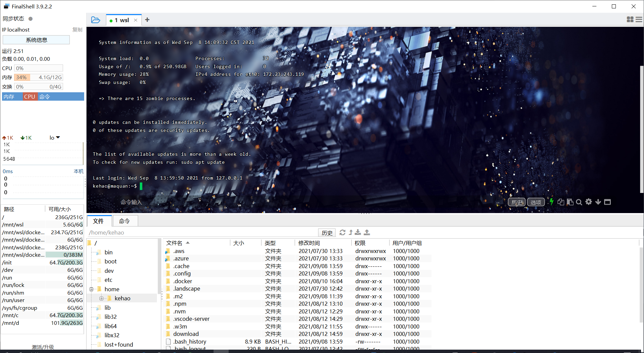
Task: Select the 1 wsl session tab
Action: coord(122,20)
